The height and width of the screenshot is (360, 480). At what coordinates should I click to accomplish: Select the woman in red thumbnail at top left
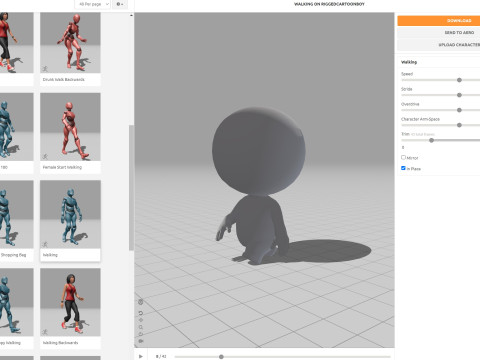[x=17, y=43]
